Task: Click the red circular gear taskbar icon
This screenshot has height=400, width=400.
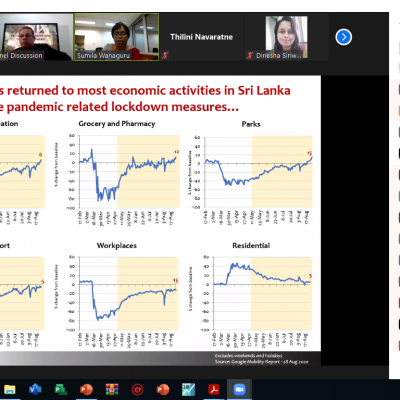Action: (x=137, y=389)
